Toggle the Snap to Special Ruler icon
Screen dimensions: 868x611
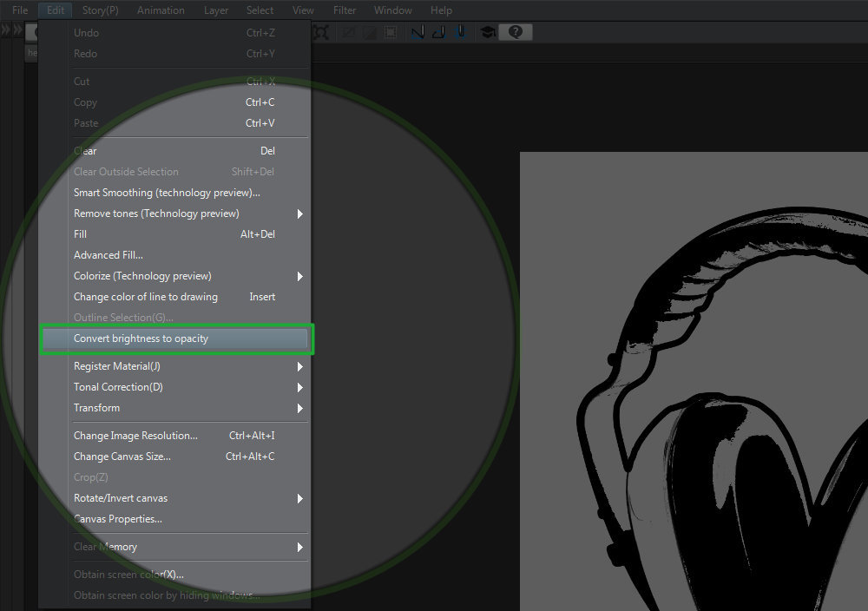click(x=438, y=32)
